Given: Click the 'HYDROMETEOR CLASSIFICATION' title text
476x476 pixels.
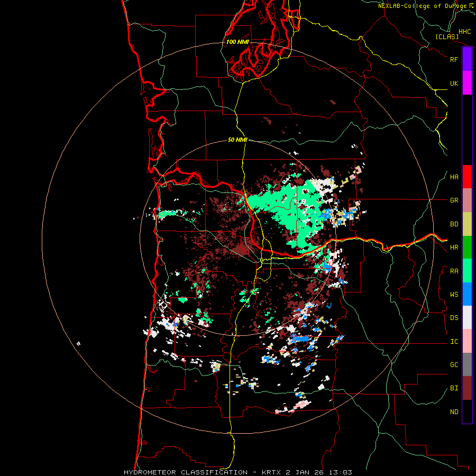Looking at the screenshot, I should pyautogui.click(x=186, y=472).
